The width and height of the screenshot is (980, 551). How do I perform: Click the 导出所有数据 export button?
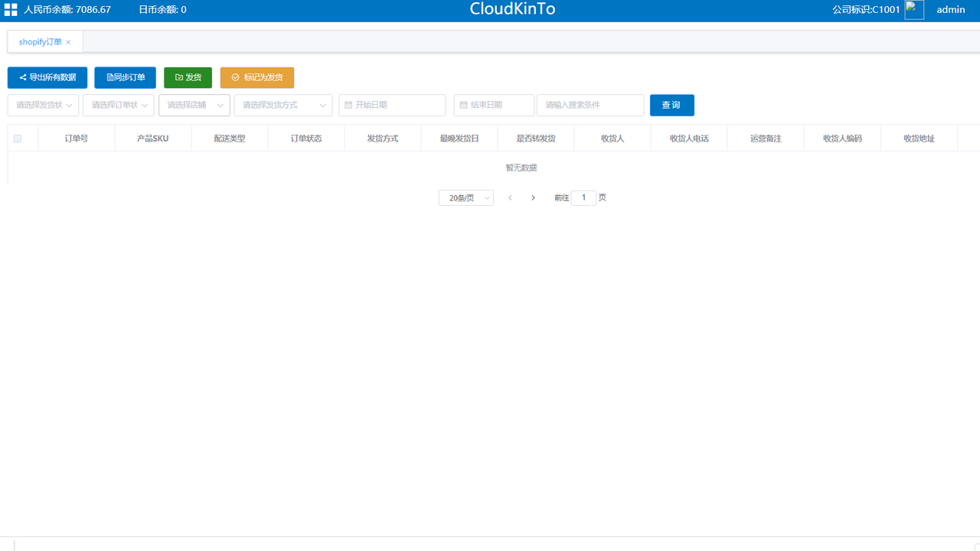(x=47, y=77)
